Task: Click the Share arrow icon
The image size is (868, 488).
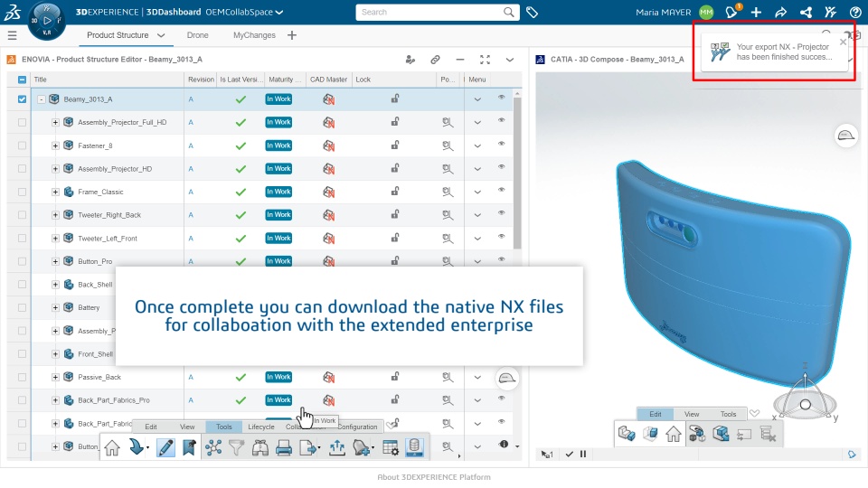Action: 781,12
